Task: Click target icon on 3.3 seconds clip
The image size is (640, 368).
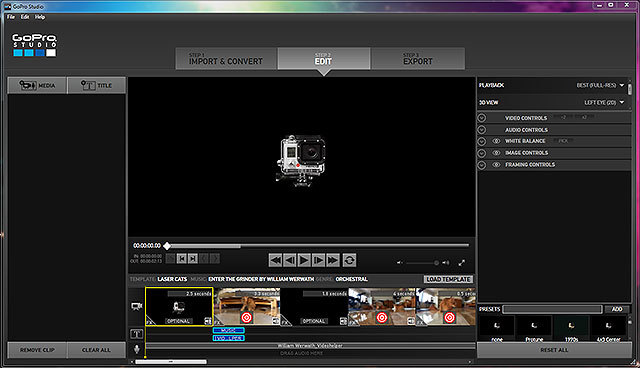Action: click(x=246, y=317)
